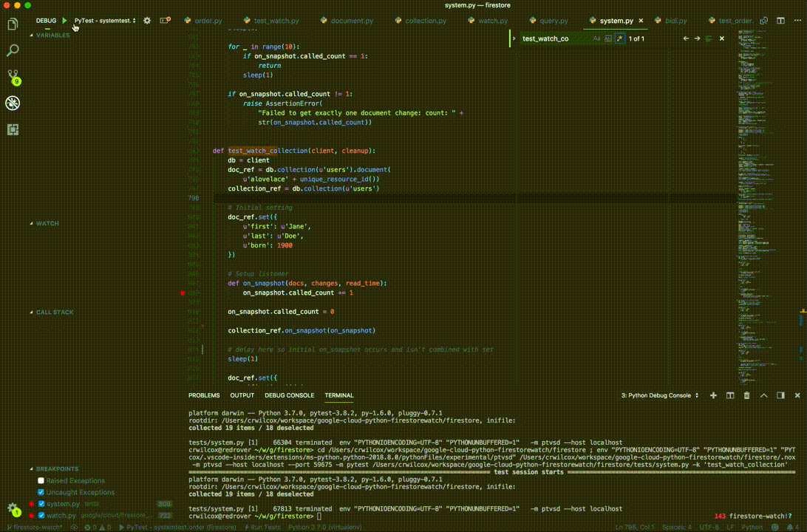Split the terminal panel
Screen dimensions: 807x532
730,395
